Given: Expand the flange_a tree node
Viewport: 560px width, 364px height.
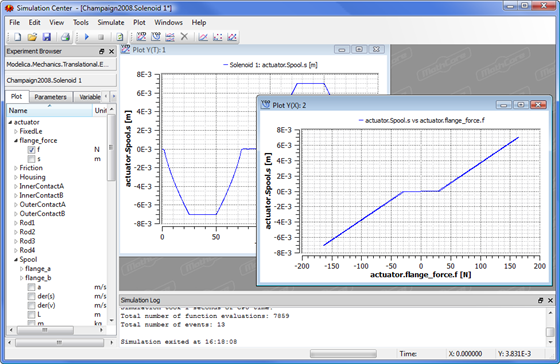Looking at the screenshot, I should (x=21, y=269).
